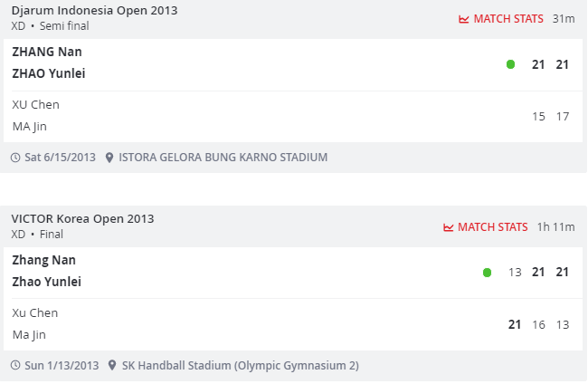Select player MA Jin in semi final
This screenshot has height=384, width=588.
pyautogui.click(x=30, y=126)
